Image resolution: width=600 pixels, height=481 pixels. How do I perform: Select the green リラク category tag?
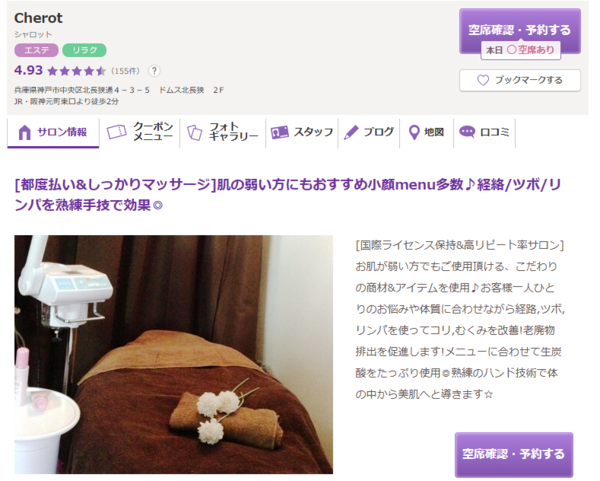point(84,50)
